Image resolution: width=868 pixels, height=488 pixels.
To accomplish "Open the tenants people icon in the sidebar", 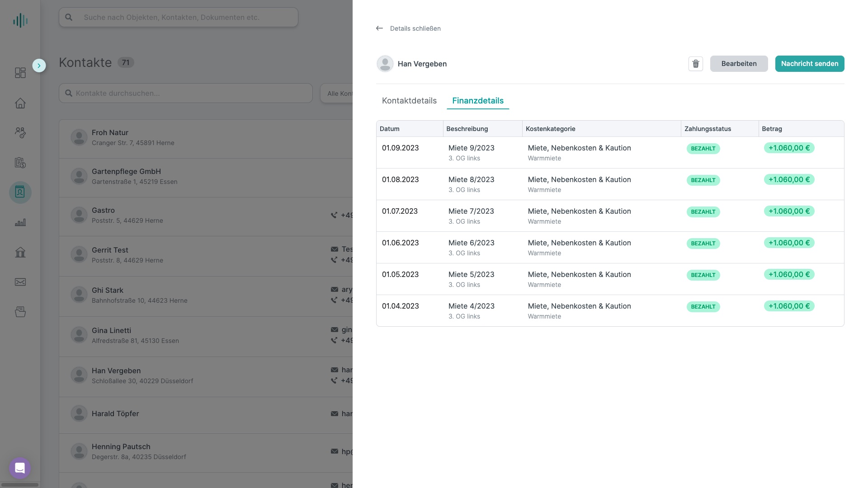I will [20, 132].
